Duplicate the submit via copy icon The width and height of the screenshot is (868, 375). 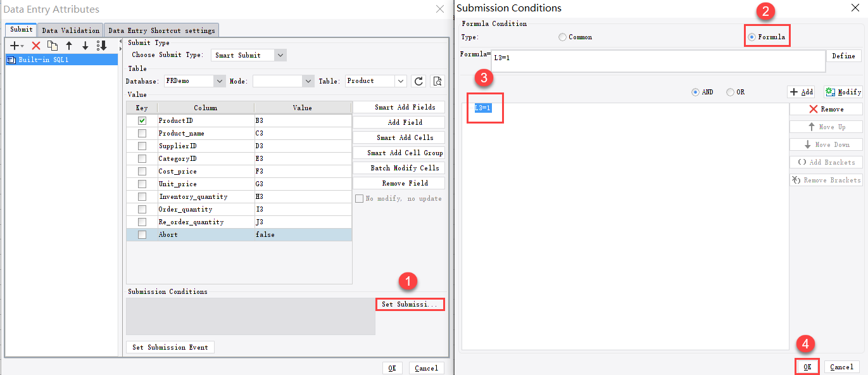[x=52, y=46]
